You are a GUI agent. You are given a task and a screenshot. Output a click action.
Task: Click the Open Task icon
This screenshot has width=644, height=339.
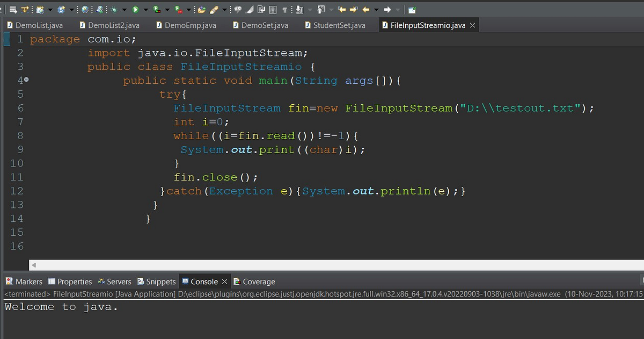(x=202, y=9)
